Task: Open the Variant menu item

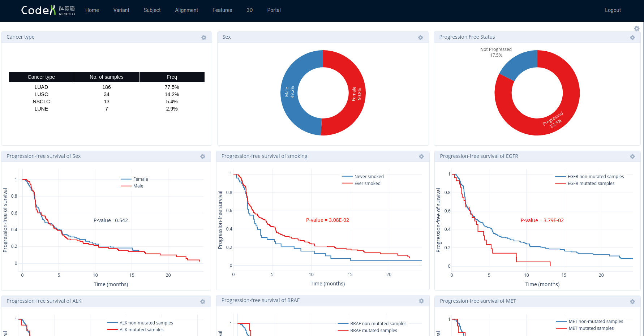Action: (121, 10)
